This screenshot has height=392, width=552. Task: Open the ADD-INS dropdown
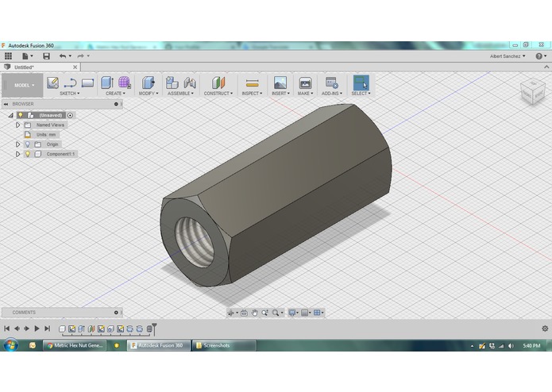pyautogui.click(x=332, y=94)
